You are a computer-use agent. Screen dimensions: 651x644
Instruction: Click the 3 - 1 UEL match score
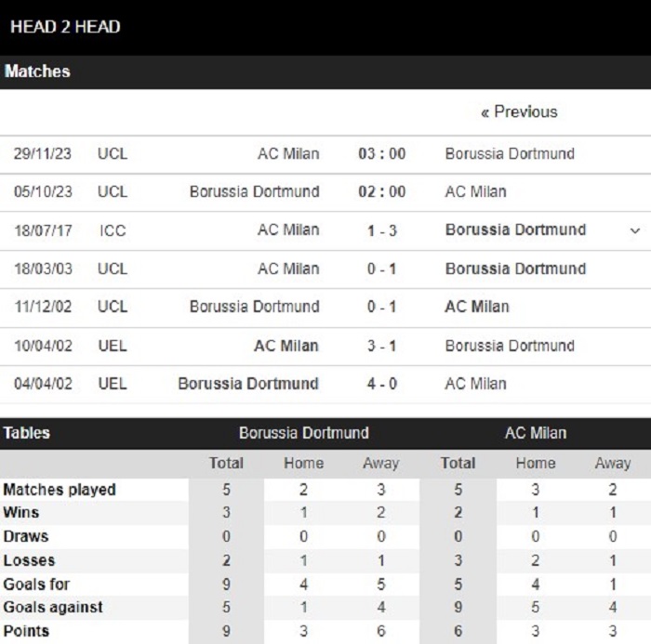pos(381,345)
